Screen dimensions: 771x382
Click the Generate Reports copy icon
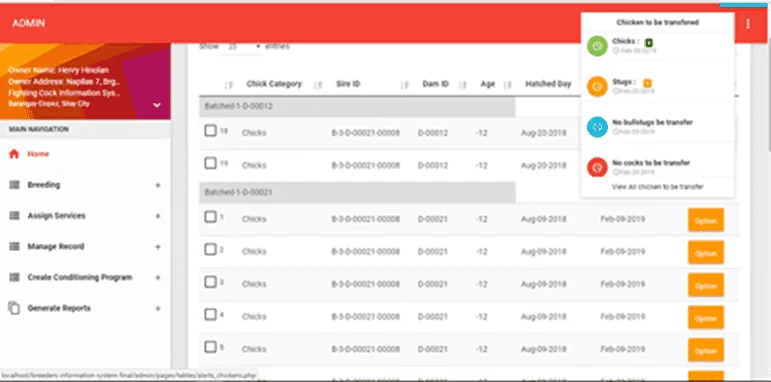[14, 308]
